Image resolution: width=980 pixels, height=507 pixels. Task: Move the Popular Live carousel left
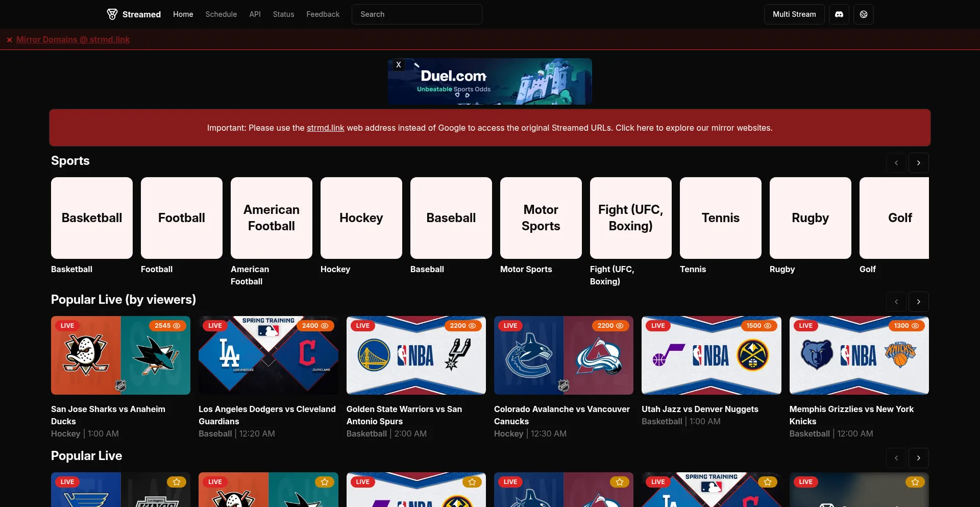coord(896,458)
